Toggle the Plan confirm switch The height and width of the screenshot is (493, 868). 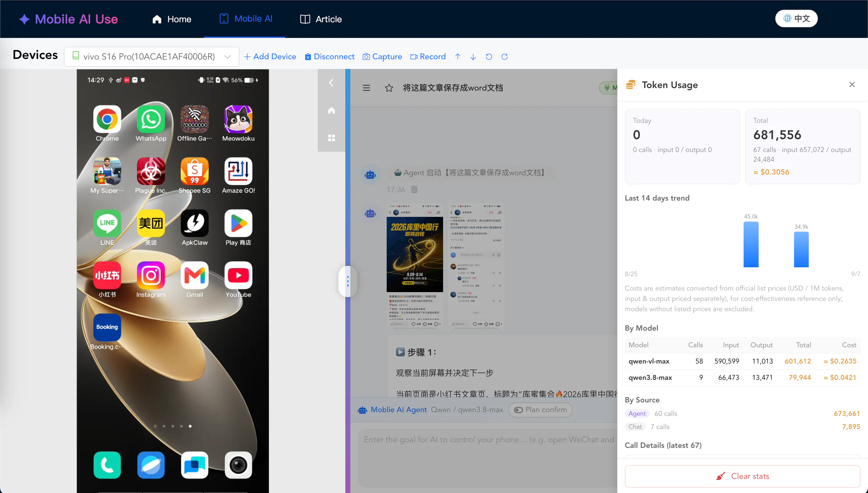click(540, 410)
